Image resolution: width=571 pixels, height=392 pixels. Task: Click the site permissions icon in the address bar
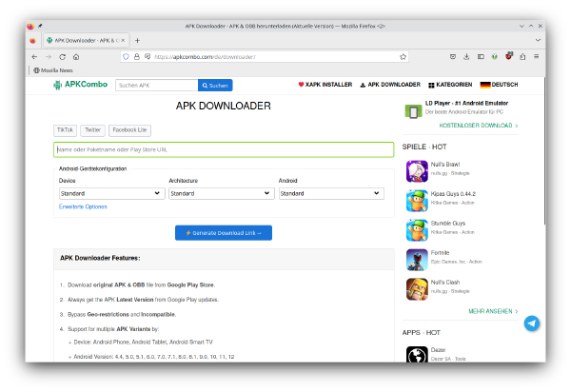[148, 57]
